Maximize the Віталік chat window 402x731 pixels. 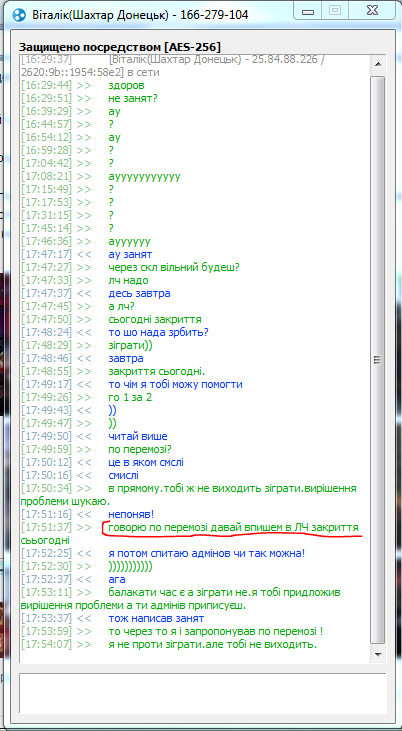coord(334,9)
